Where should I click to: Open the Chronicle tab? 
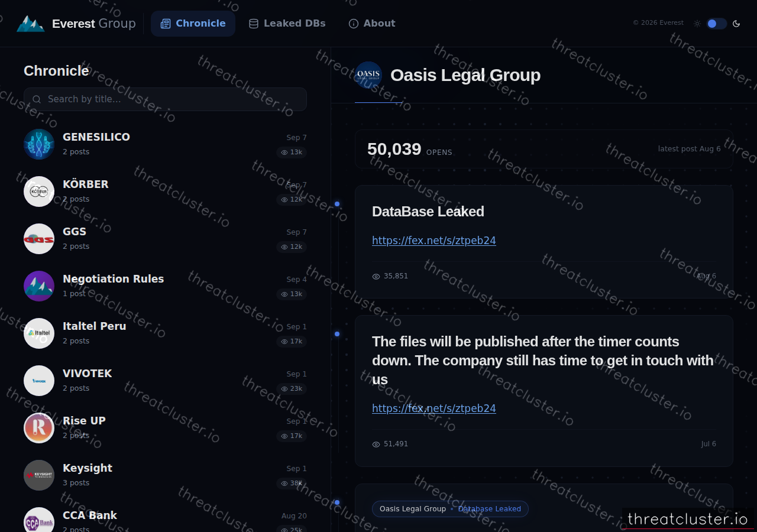click(193, 24)
